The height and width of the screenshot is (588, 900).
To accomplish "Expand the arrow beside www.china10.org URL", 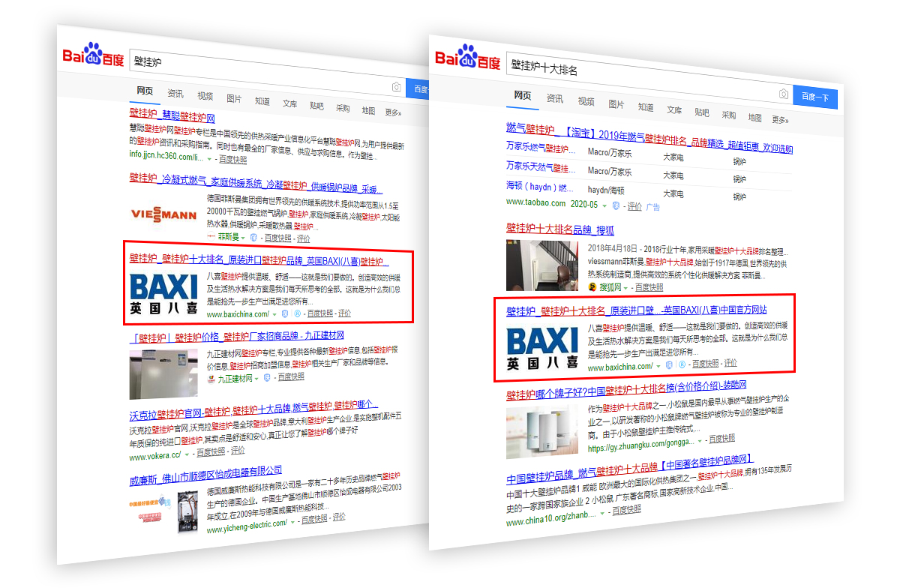I will pos(601,513).
